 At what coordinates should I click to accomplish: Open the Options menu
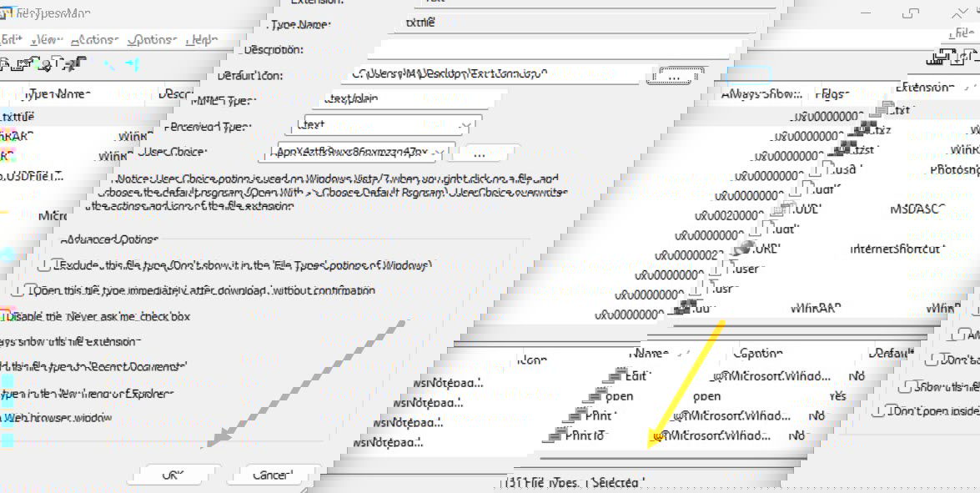click(153, 40)
